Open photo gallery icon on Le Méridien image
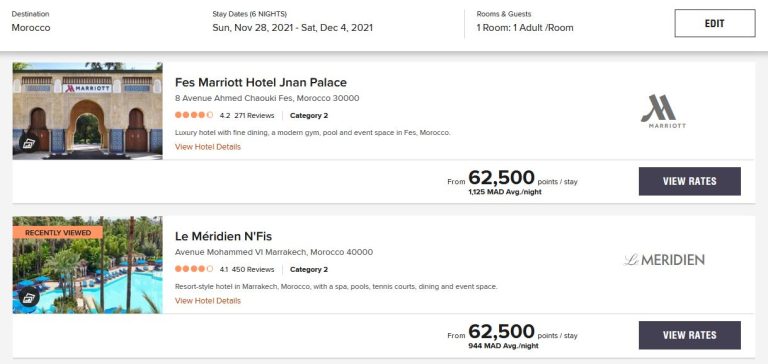Image resolution: width=768 pixels, height=364 pixels. [29, 297]
